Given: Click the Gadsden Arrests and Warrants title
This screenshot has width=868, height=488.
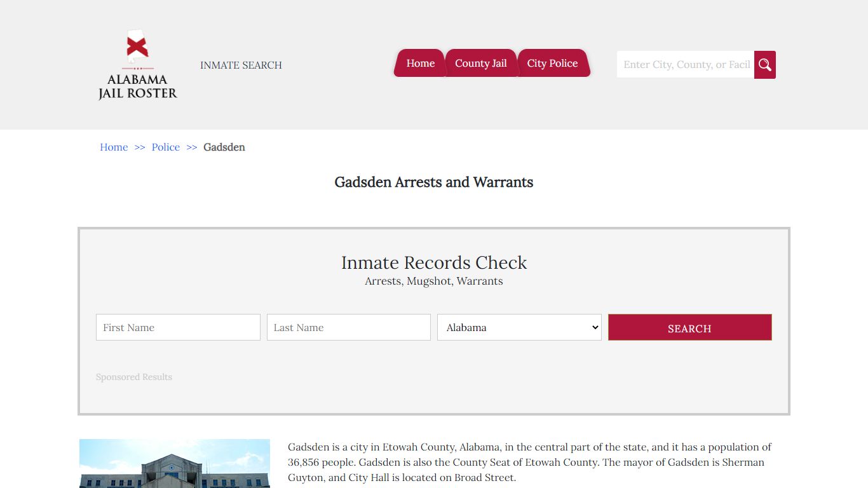Looking at the screenshot, I should pos(434,182).
